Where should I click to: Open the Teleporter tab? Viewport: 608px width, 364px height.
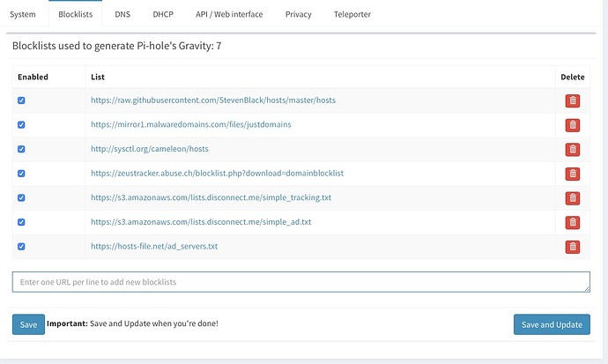[x=352, y=15]
